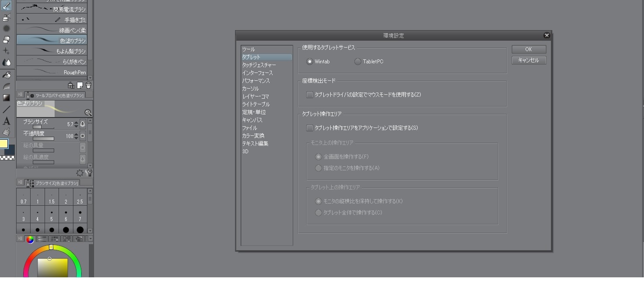Click the OK button
The image size is (644, 283).
[529, 49]
